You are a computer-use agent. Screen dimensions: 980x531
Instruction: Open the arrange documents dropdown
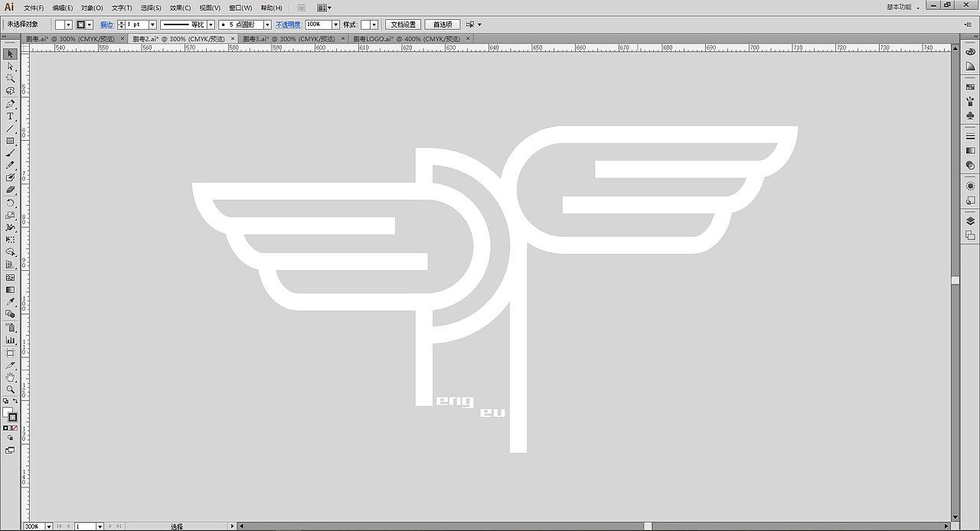(x=325, y=8)
